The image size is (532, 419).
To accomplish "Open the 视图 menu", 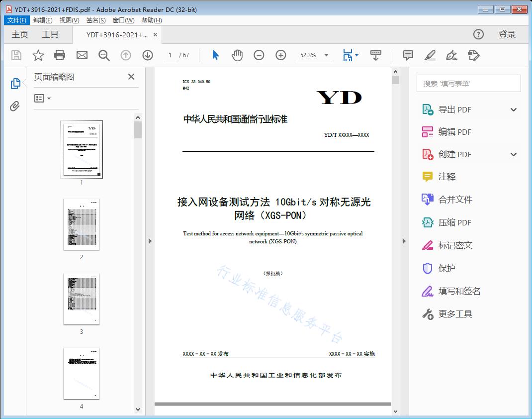I will 69,20.
